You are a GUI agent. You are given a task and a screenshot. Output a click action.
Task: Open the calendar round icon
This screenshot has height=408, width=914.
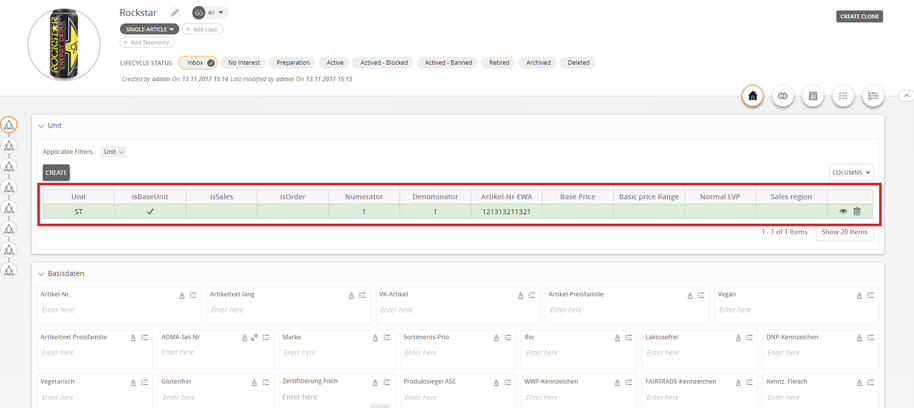(813, 97)
